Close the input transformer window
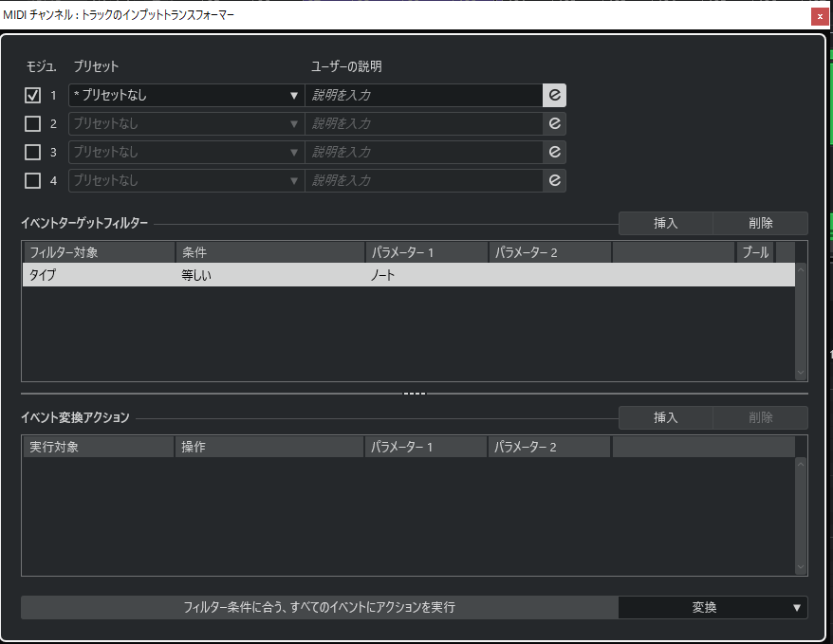Image resolution: width=833 pixels, height=644 pixels. (x=821, y=16)
